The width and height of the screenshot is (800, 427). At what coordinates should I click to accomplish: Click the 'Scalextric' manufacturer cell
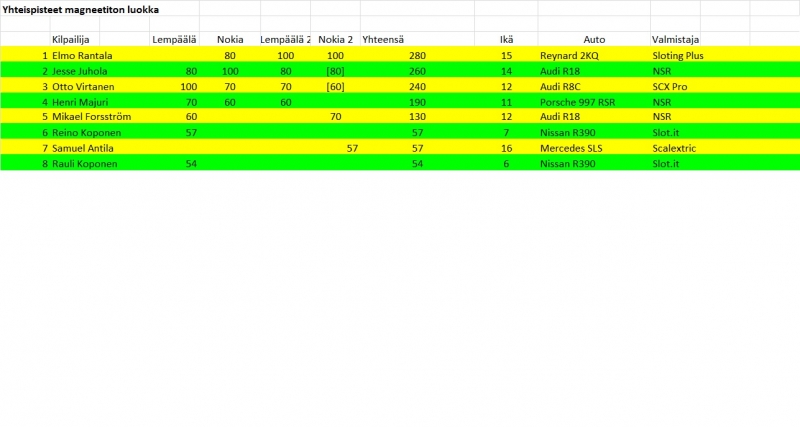tap(673, 148)
